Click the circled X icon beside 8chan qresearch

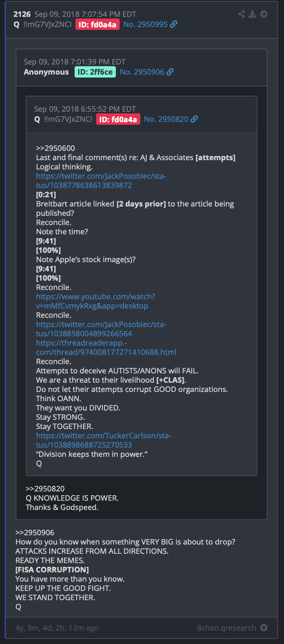pos(264,628)
